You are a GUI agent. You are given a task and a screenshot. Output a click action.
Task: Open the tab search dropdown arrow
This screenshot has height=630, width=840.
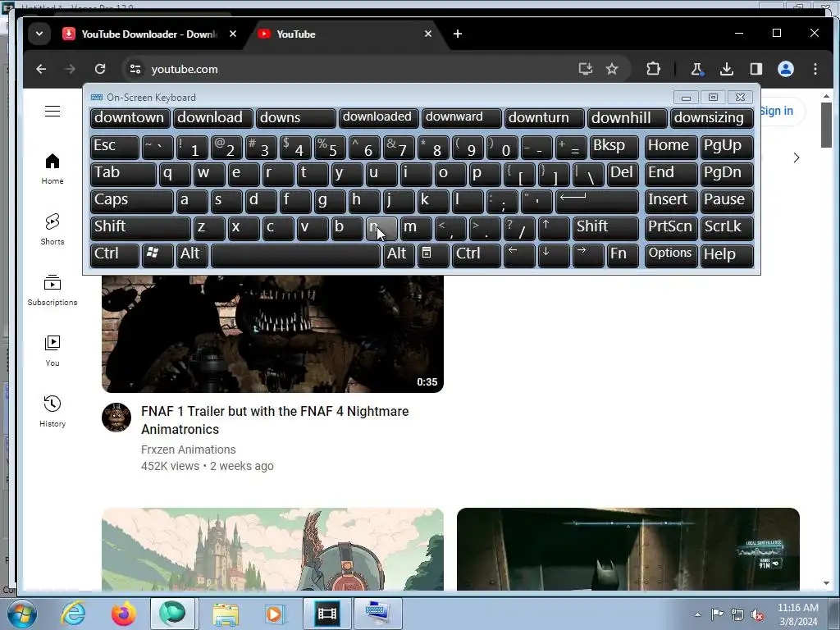[x=39, y=34]
